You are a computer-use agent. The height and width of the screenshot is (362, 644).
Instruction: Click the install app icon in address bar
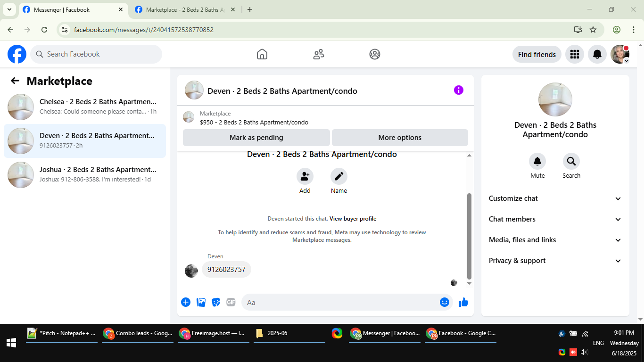[578, 30]
